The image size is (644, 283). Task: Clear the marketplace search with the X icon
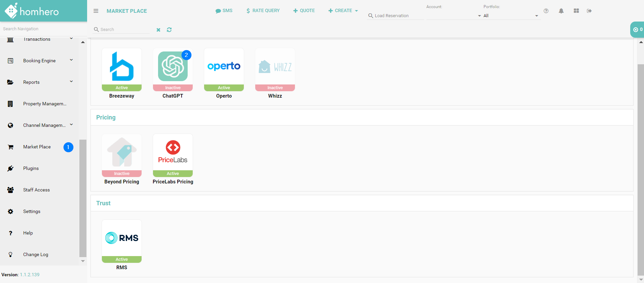(x=158, y=30)
